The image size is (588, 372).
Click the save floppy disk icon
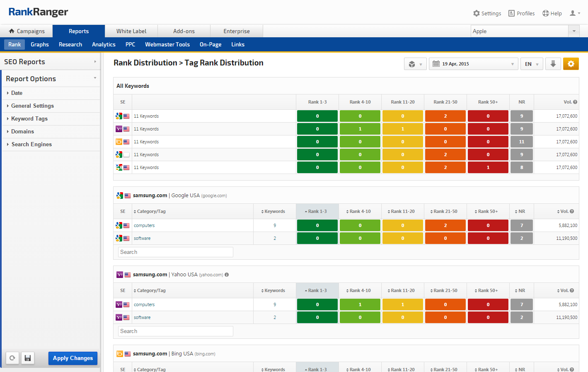point(28,358)
